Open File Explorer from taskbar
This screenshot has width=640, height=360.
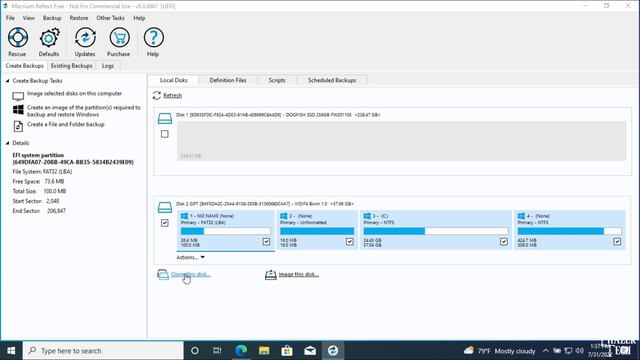(x=264, y=351)
